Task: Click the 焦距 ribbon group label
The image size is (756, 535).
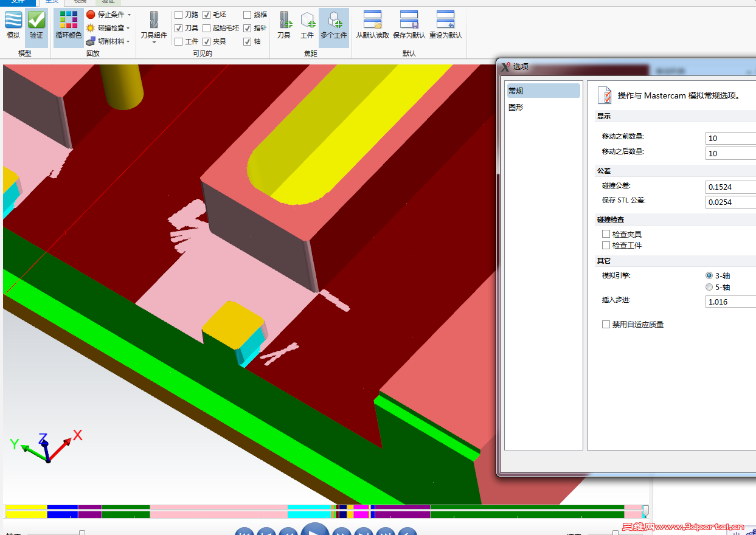Action: [310, 53]
